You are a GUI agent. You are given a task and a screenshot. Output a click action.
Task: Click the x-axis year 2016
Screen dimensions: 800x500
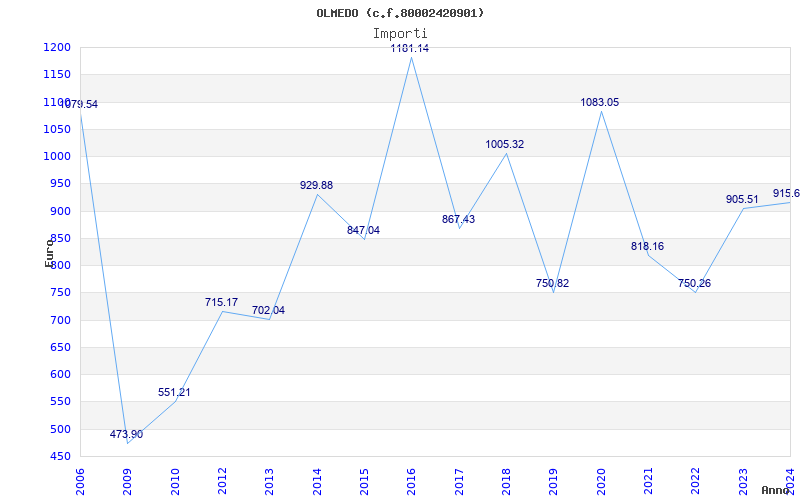click(412, 482)
